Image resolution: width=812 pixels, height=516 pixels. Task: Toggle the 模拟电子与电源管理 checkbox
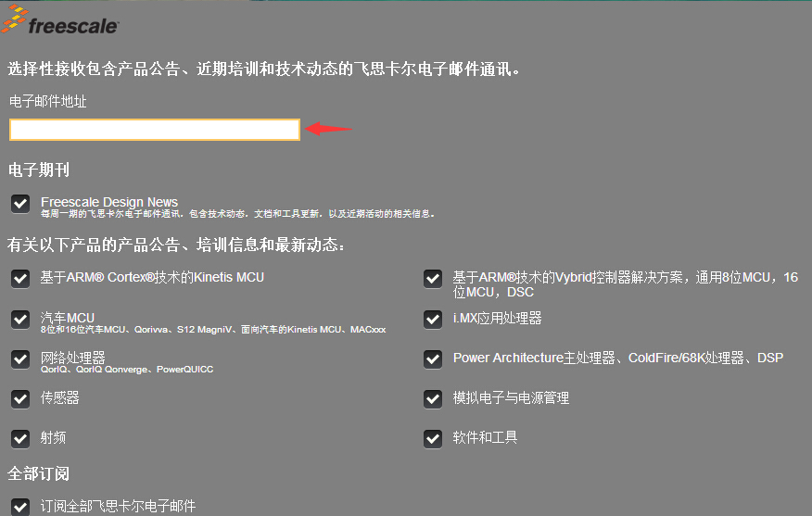433,398
